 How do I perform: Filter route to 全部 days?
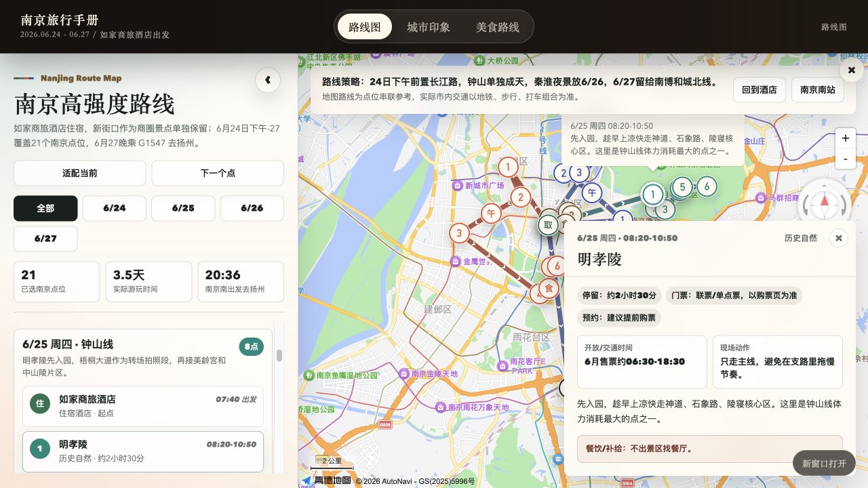click(x=45, y=208)
